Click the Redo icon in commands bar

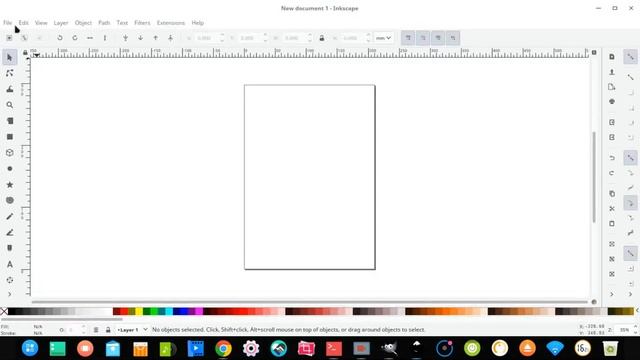[x=611, y=173]
